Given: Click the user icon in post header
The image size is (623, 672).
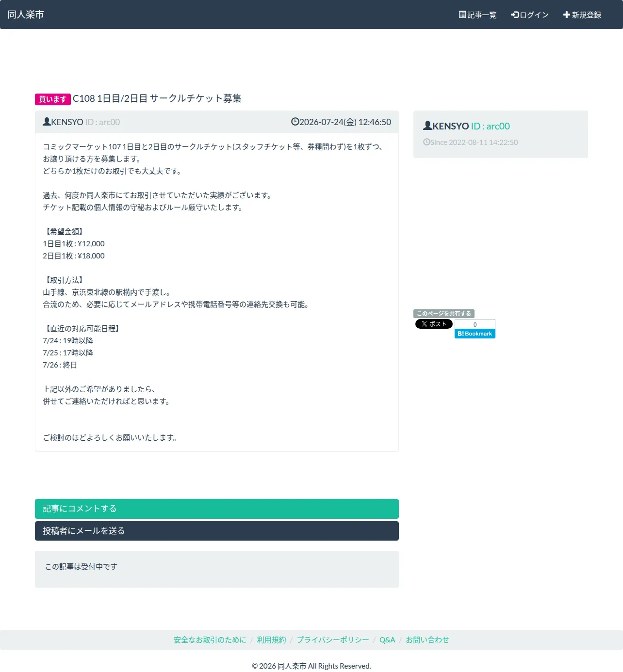Looking at the screenshot, I should click(x=47, y=122).
